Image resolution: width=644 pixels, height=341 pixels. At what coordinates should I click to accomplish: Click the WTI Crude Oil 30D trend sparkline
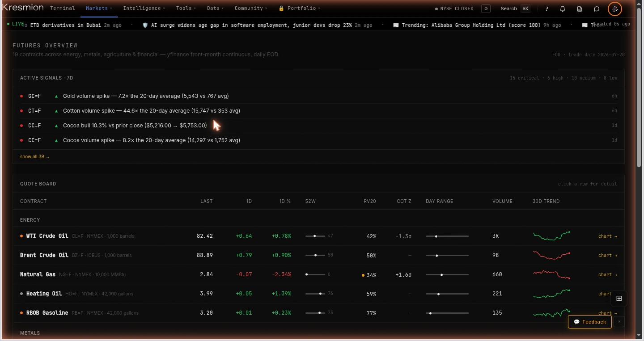(x=552, y=236)
